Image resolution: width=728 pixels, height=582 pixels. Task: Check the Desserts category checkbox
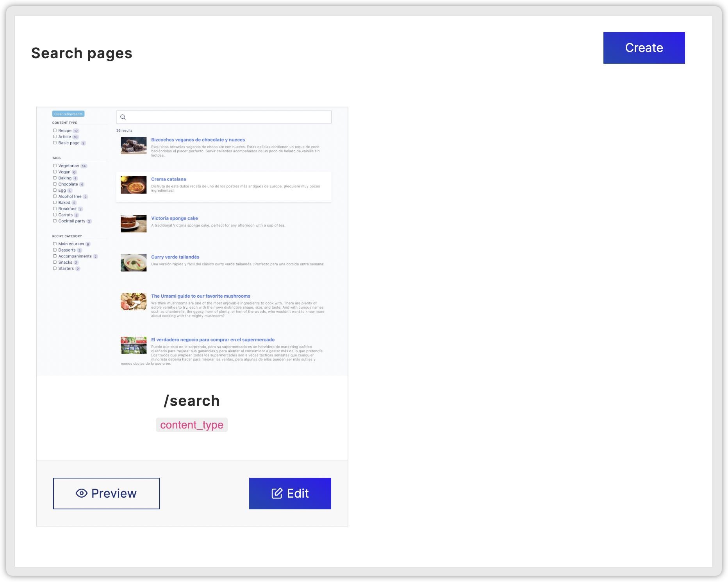click(x=55, y=250)
